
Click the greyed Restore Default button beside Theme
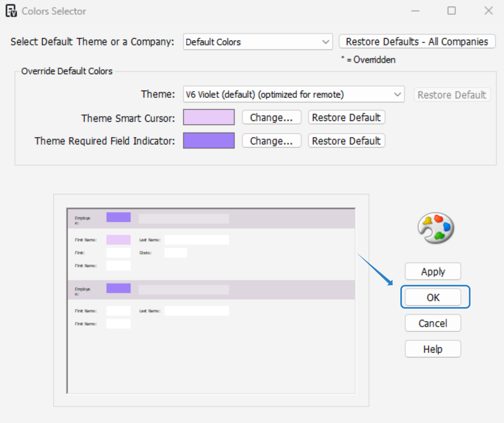point(452,95)
